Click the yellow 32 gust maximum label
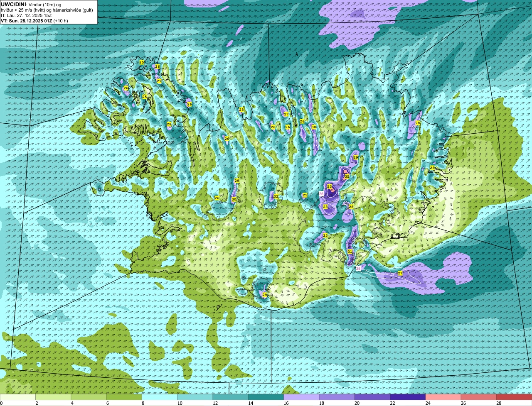This screenshot has width=532, height=406. (276, 196)
